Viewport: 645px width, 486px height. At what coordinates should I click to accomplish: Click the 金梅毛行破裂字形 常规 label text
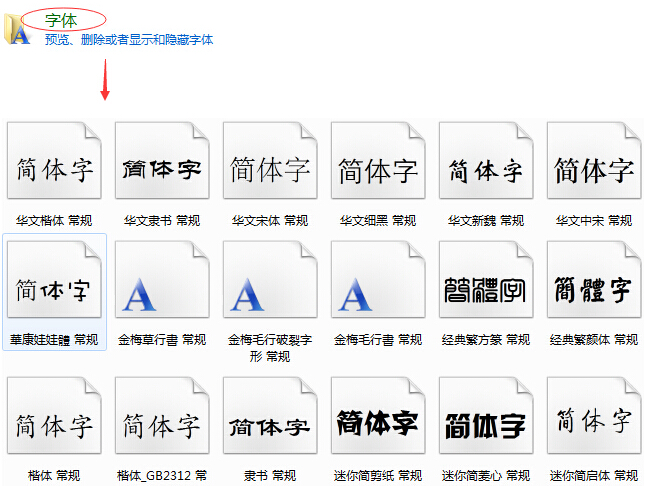coord(270,348)
